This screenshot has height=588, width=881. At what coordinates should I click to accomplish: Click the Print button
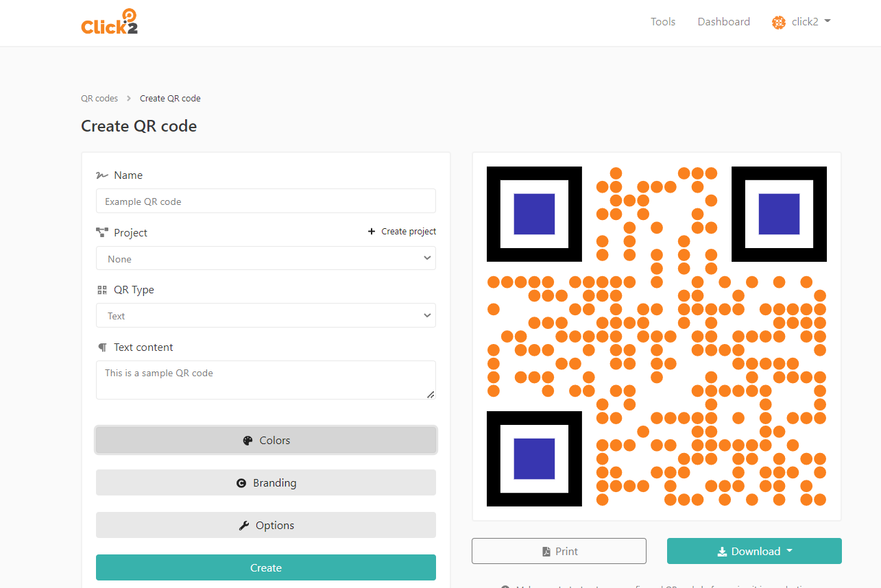coord(559,551)
